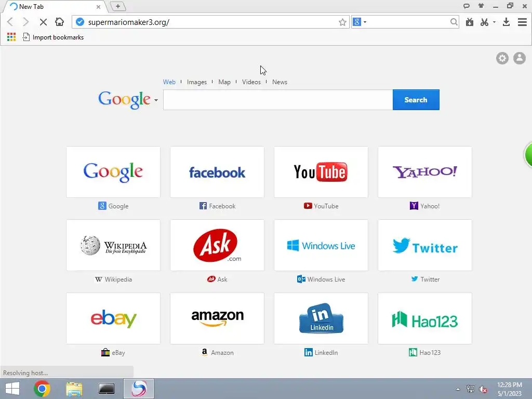Image resolution: width=532 pixels, height=399 pixels.
Task: Click the address bar URL text
Action: (129, 22)
